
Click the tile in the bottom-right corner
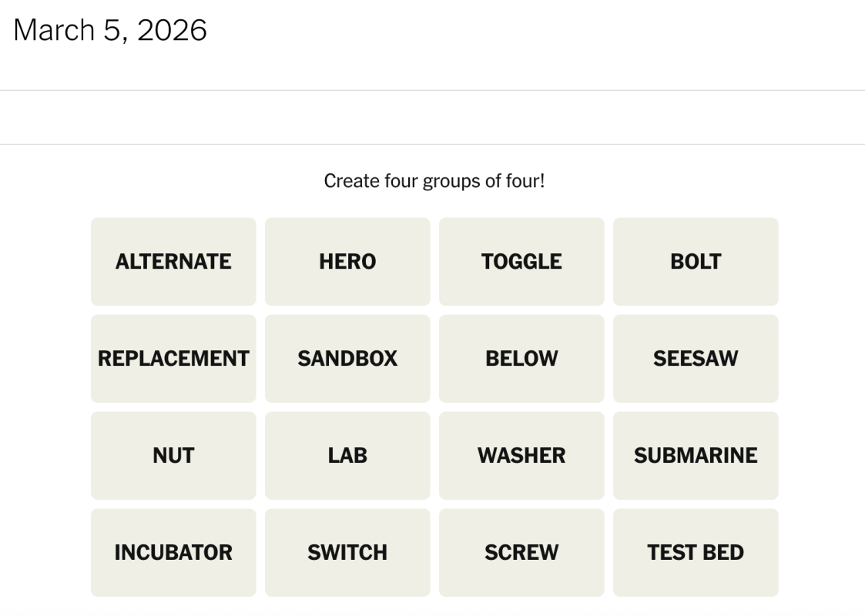[696, 552]
